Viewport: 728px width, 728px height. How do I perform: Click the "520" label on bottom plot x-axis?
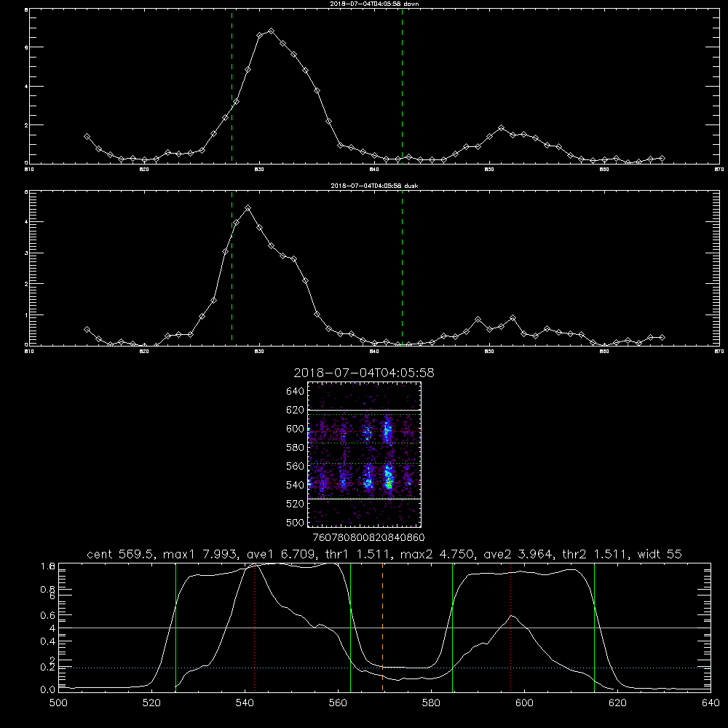(x=151, y=703)
